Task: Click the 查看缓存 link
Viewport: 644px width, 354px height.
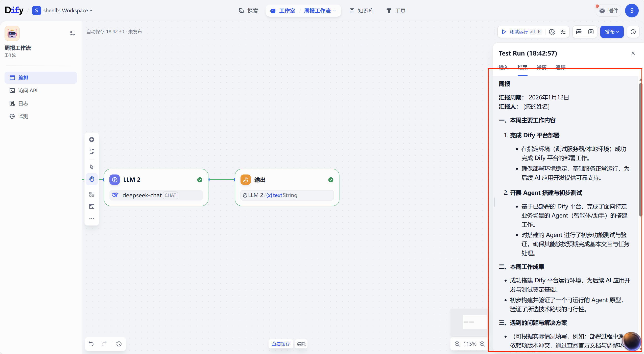Action: pos(281,344)
